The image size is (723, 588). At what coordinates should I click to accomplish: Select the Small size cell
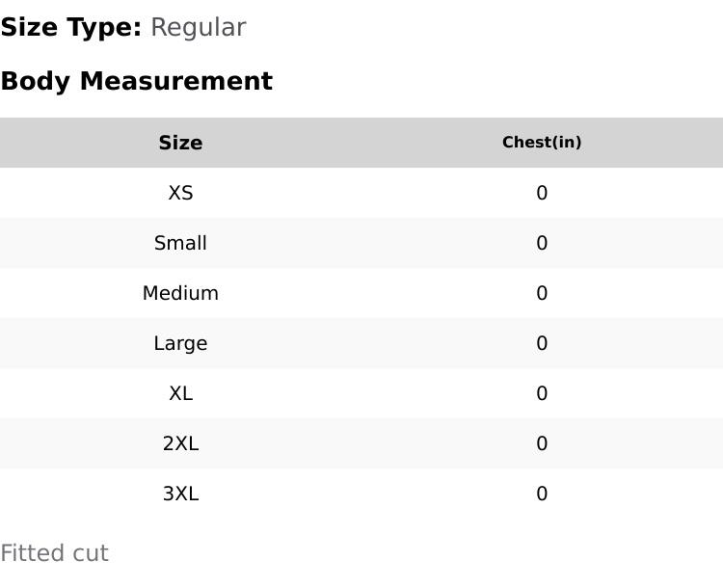[180, 243]
